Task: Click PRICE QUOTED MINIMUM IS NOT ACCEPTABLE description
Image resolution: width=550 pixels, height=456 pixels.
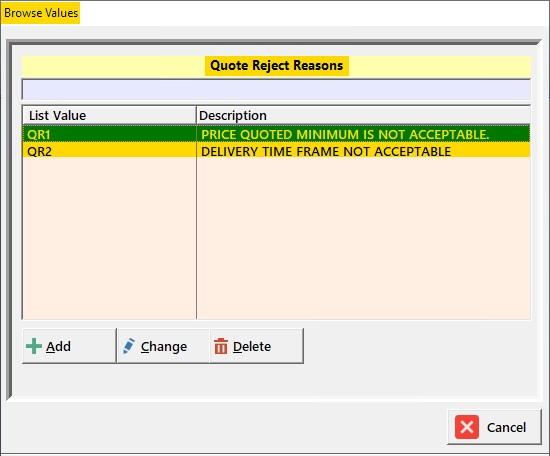Action: tap(345, 134)
